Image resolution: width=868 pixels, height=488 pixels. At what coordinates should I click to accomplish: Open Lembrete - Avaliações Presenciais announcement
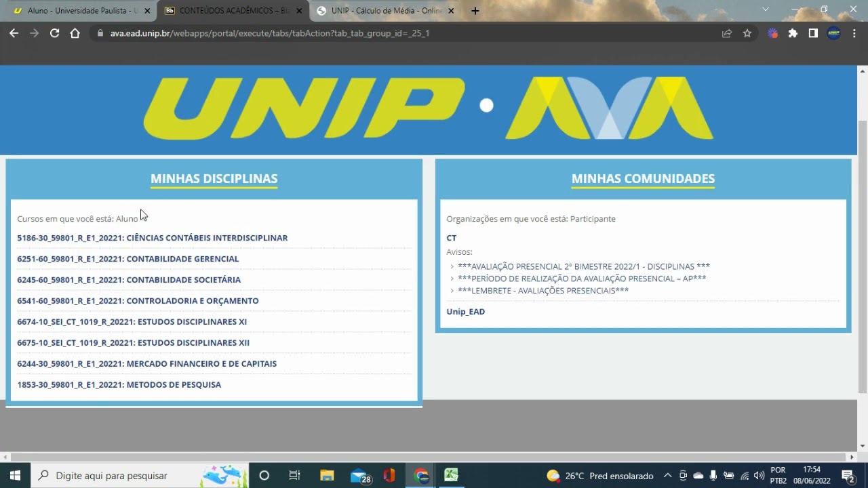(543, 291)
